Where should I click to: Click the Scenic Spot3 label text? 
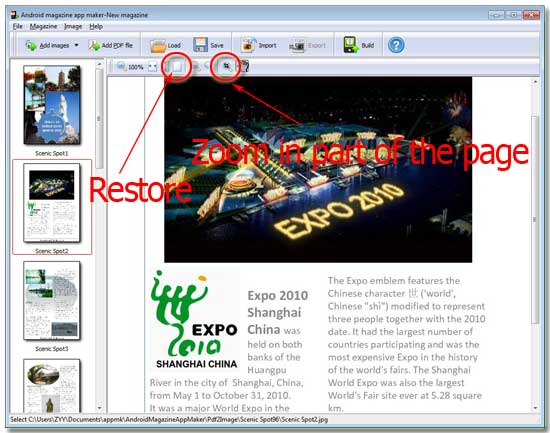click(52, 349)
